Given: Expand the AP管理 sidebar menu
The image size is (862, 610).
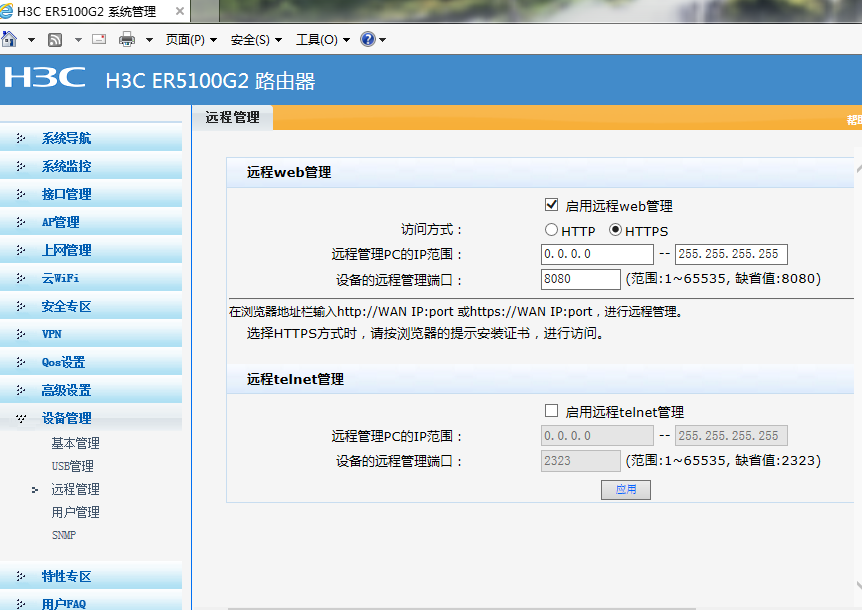Looking at the screenshot, I should (91, 222).
